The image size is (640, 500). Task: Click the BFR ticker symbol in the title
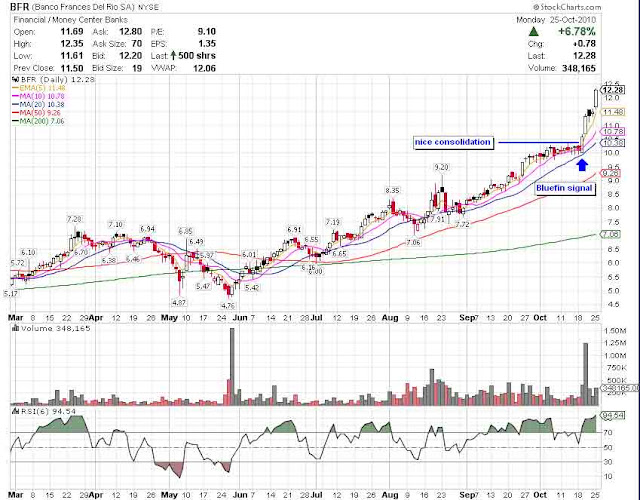(19, 7)
